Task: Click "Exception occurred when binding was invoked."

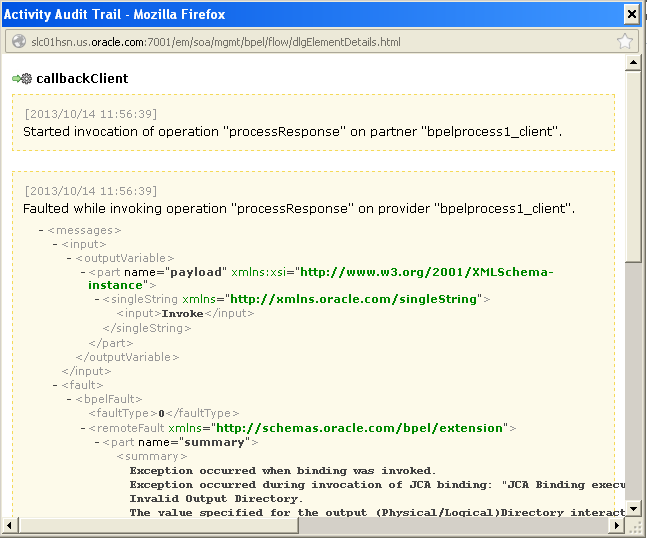Action: pos(283,471)
